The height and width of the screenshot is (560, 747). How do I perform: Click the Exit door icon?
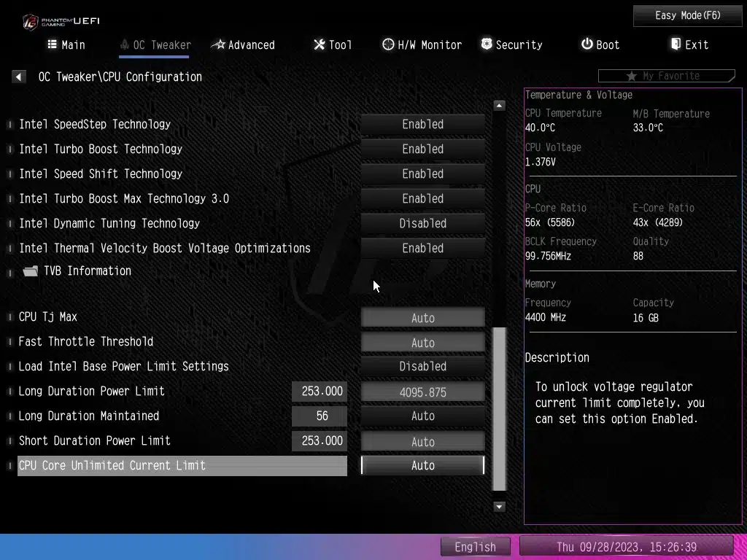click(x=676, y=44)
